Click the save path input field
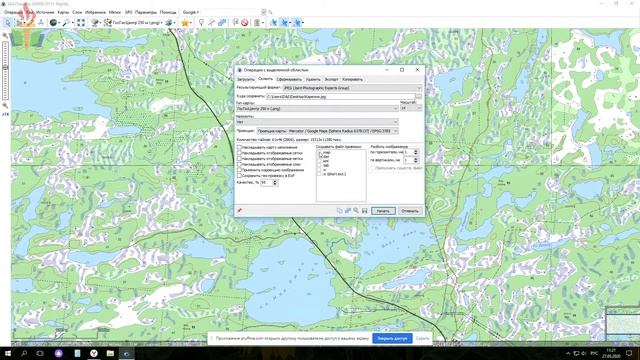This screenshot has height=360, width=640. pyautogui.click(x=340, y=97)
